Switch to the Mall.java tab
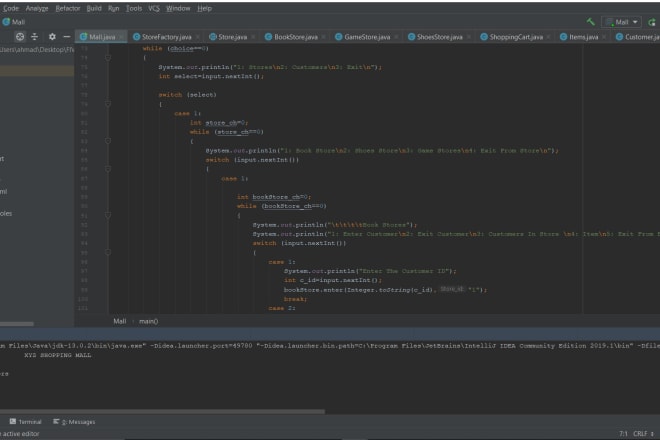This screenshot has width=660, height=440. coord(102,37)
